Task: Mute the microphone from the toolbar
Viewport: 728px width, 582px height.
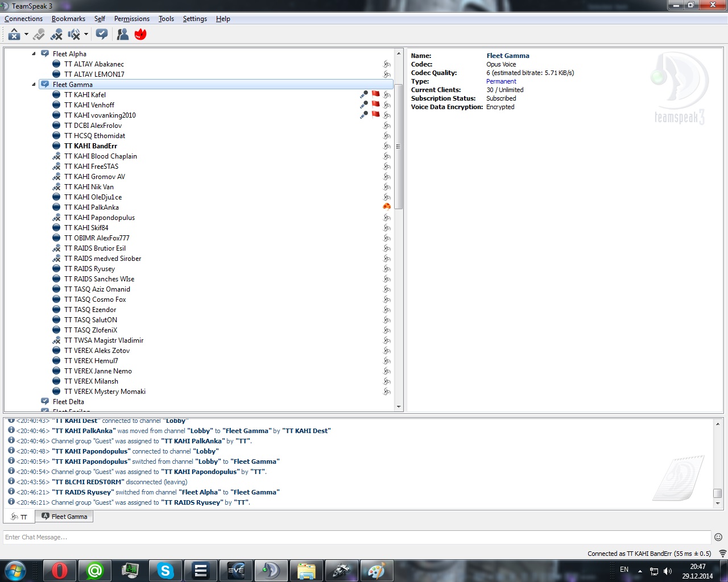Action: click(x=56, y=35)
